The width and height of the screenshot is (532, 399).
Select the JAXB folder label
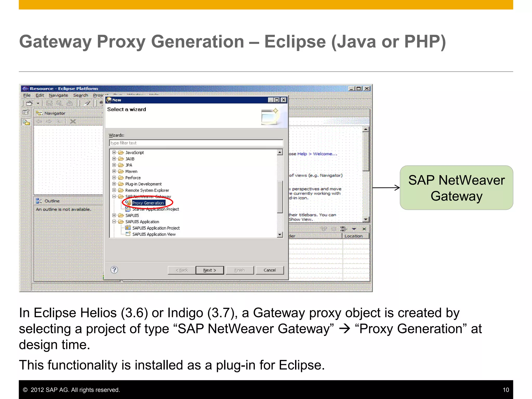tap(130, 159)
